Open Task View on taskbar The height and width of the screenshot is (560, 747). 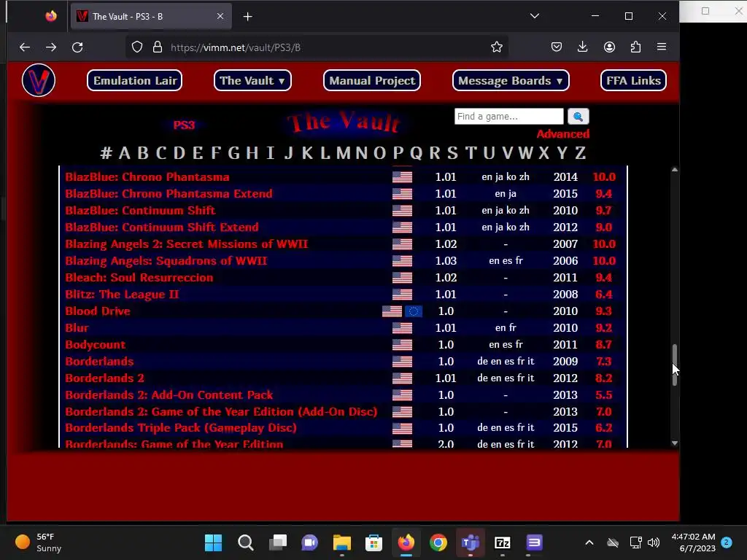click(278, 542)
